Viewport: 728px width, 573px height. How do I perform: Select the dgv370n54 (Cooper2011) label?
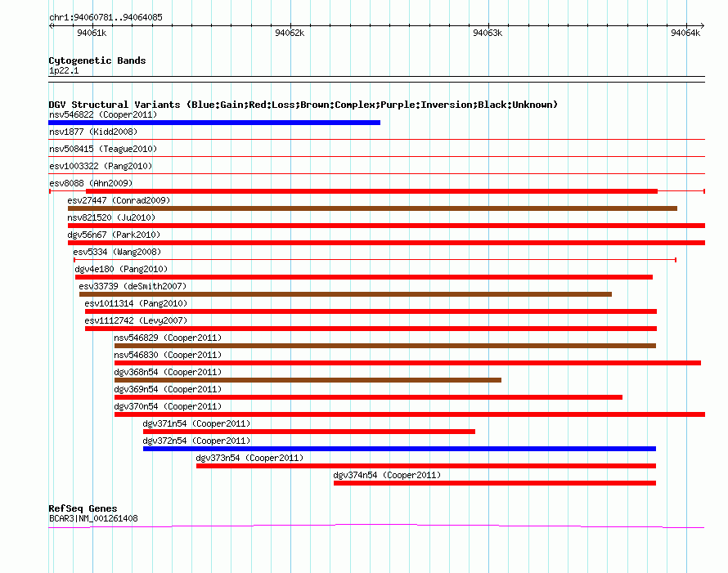point(168,406)
